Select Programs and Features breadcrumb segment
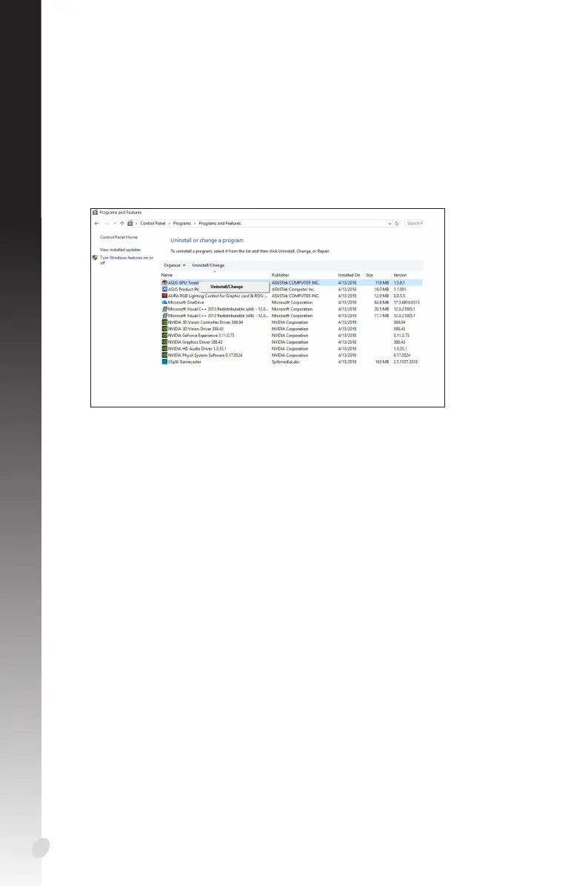This screenshot has height=886, width=588. pos(220,224)
